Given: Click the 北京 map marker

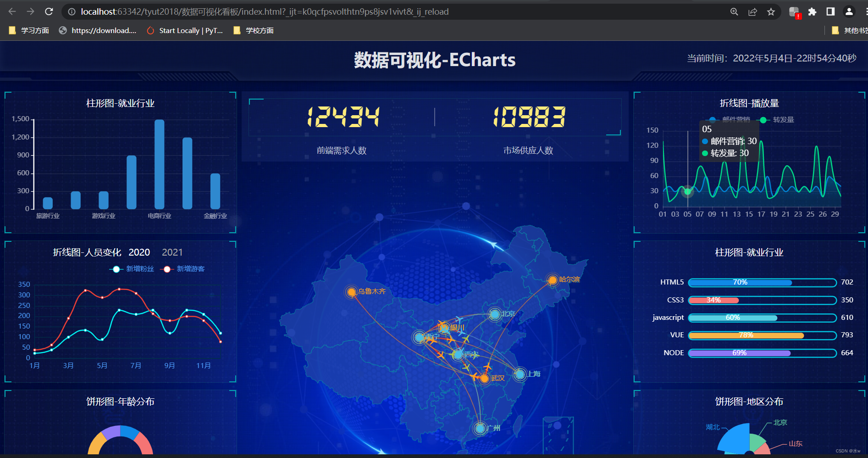Looking at the screenshot, I should click(494, 314).
